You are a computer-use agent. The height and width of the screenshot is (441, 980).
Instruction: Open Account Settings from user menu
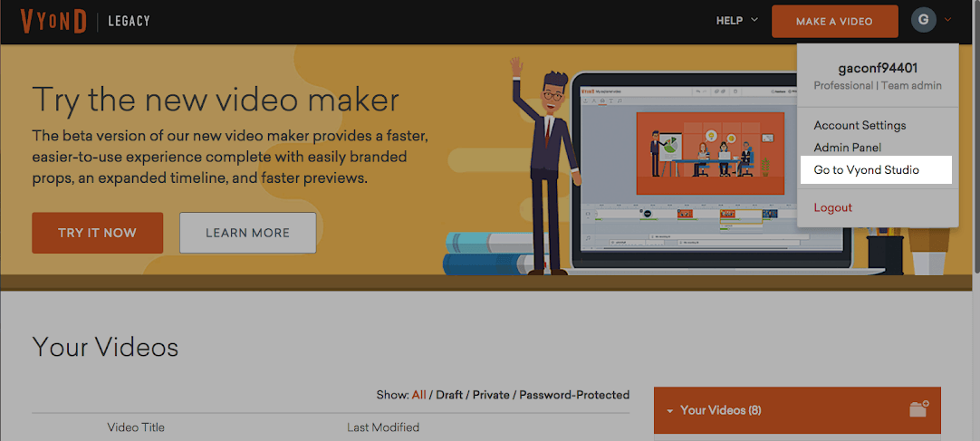[860, 126]
